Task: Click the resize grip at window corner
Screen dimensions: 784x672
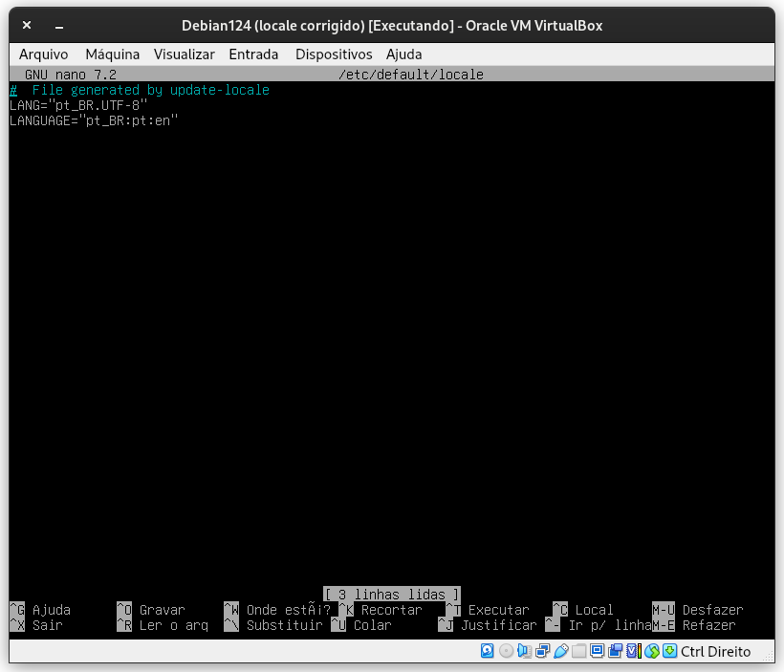Action: pos(769,656)
